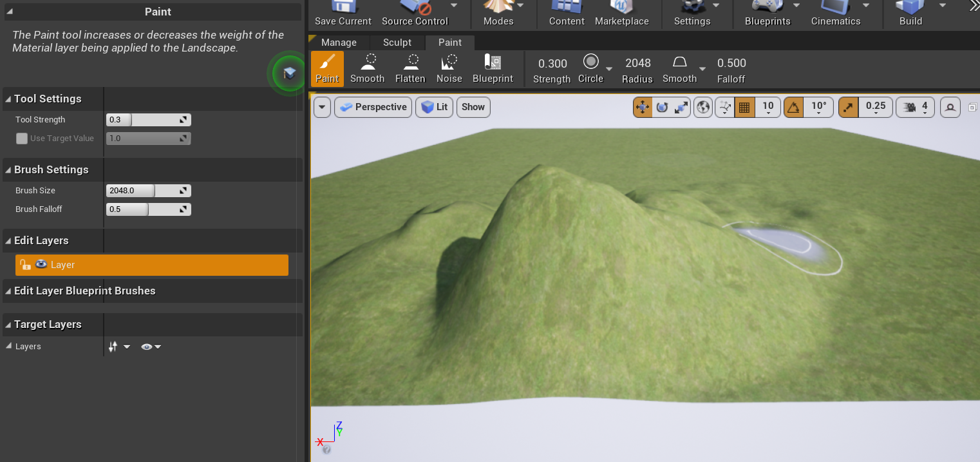Switch to the Manage tab
Viewport: 980px width, 462px height.
click(339, 43)
